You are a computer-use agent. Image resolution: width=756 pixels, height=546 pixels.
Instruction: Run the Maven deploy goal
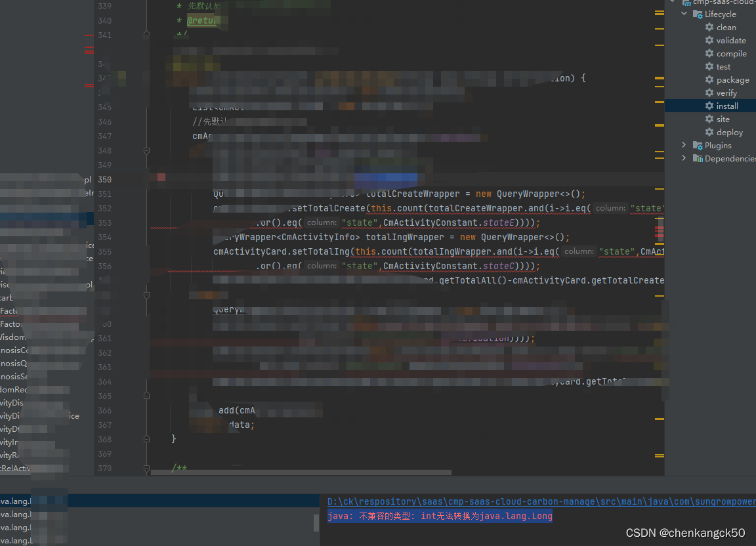point(728,132)
